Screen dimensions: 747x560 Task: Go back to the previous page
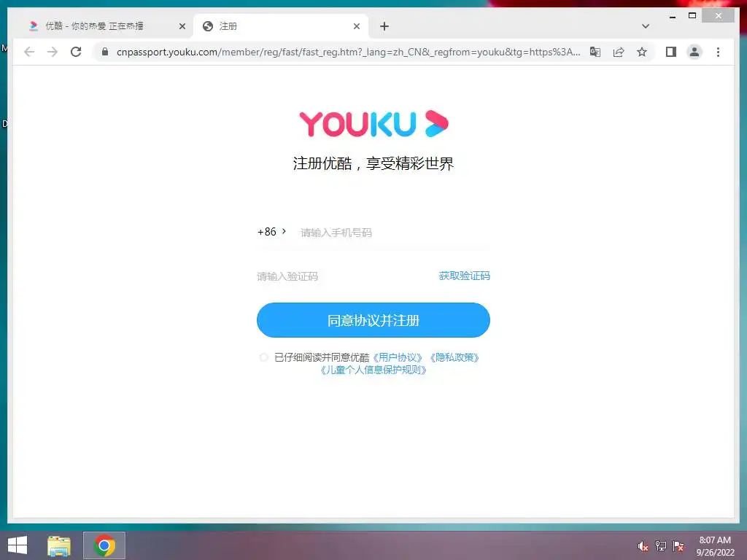29,52
